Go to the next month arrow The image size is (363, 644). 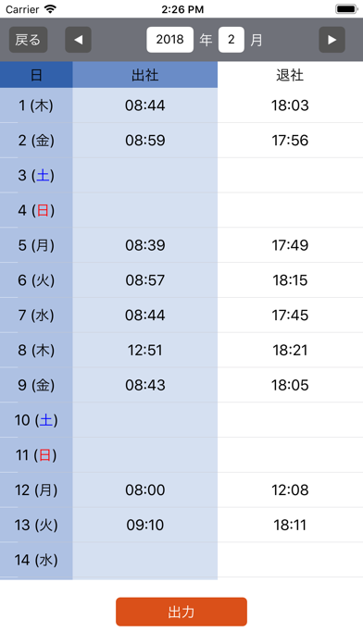(x=332, y=40)
